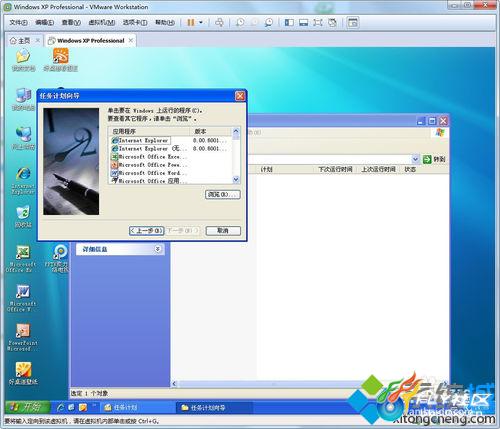Sort by 下次运行时间 column header
Image resolution: width=500 pixels, height=429 pixels.
click(335, 169)
